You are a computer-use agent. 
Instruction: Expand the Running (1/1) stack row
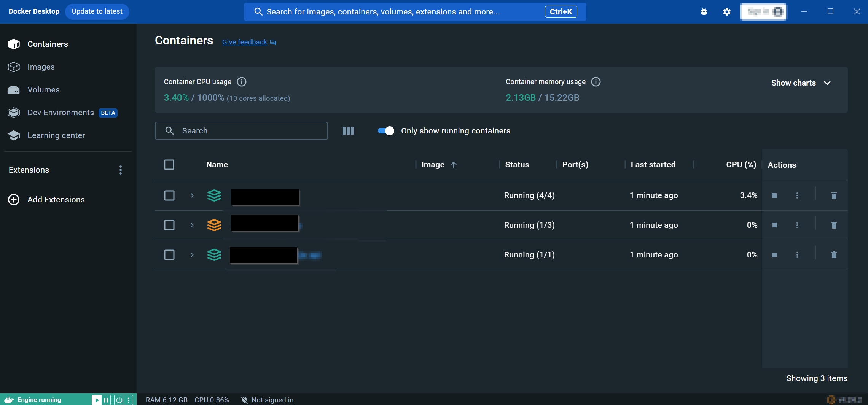coord(192,255)
